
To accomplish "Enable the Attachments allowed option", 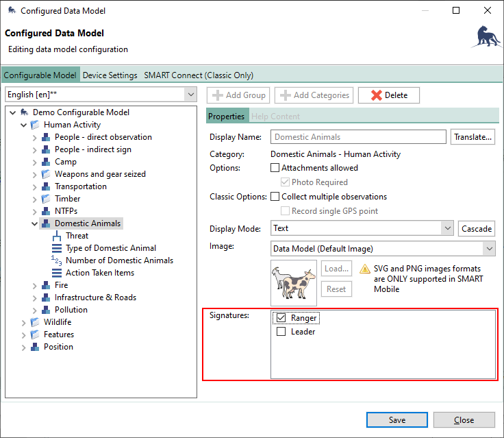I will (x=275, y=167).
